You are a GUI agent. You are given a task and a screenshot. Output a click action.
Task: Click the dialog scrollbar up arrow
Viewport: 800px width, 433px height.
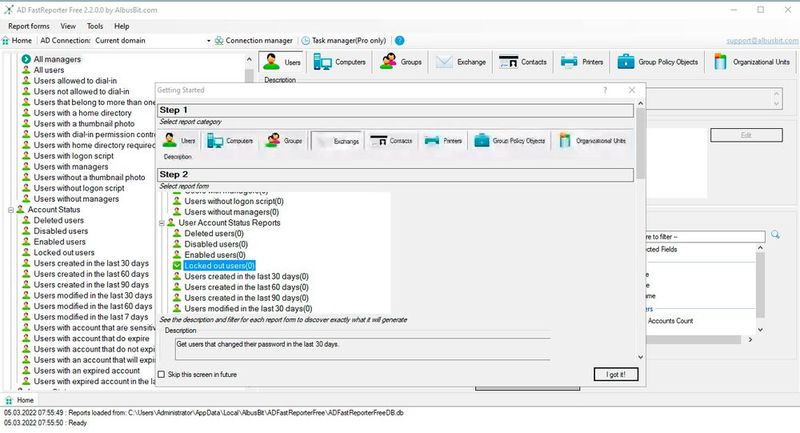tap(640, 104)
